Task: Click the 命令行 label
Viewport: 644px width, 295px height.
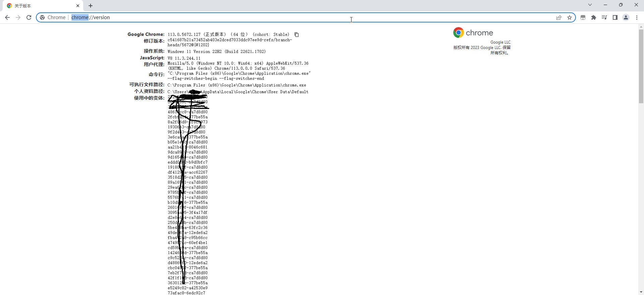Action: coord(156,74)
